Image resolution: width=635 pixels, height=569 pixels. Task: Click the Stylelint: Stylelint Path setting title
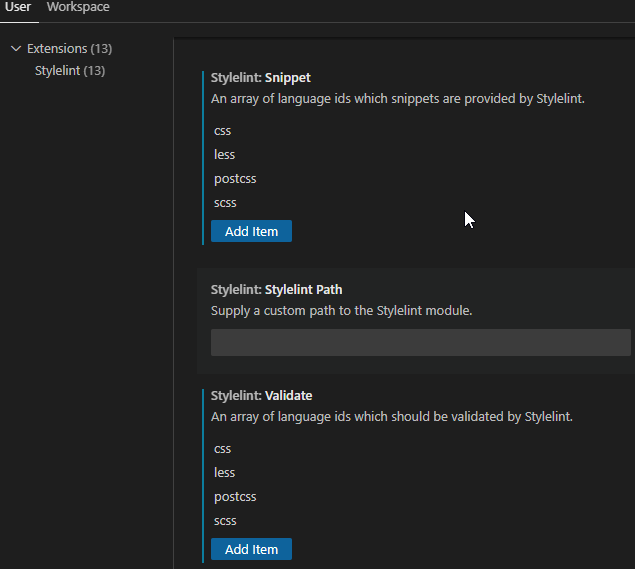[x=276, y=290]
